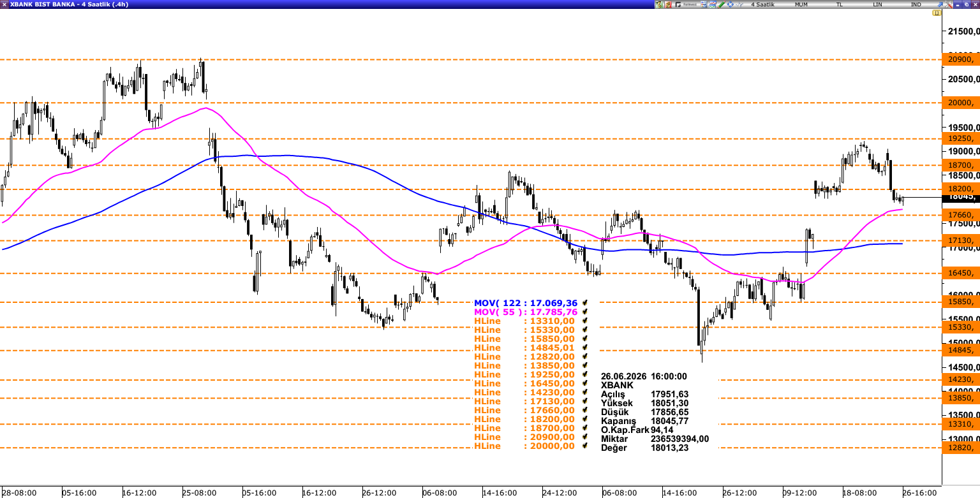Click the HLine : 17660,00 legend entry
Viewport: 980px width, 498px height.
point(524,411)
